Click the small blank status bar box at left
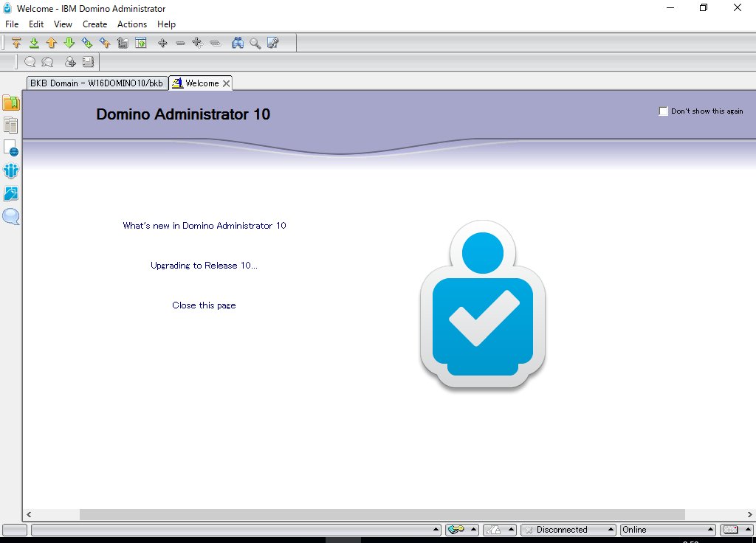The image size is (756, 543). tap(15, 530)
